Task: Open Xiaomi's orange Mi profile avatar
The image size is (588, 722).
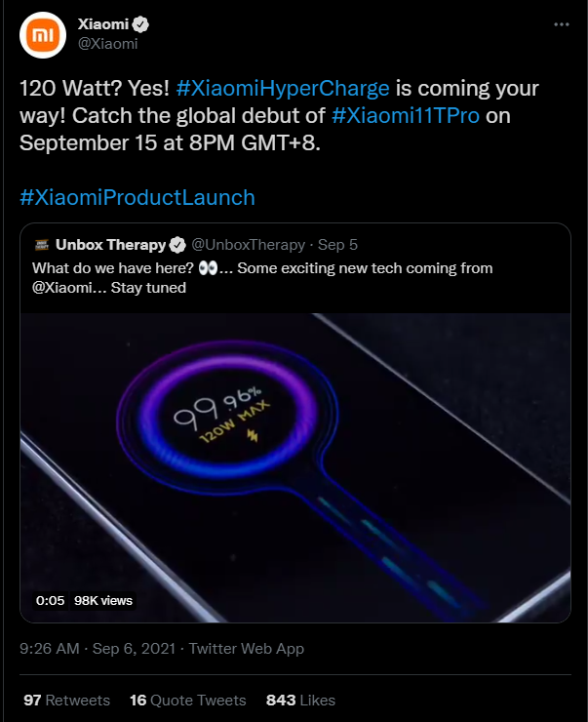Action: coord(43,35)
